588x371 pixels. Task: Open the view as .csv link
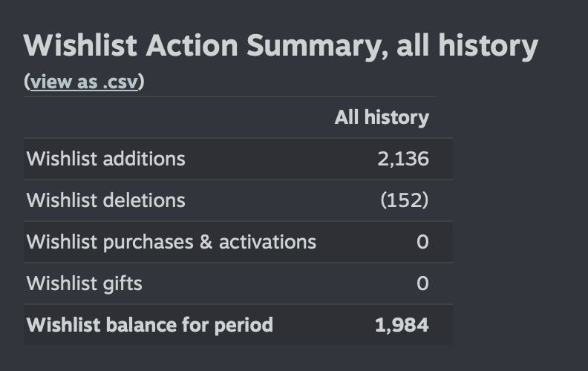[84, 82]
